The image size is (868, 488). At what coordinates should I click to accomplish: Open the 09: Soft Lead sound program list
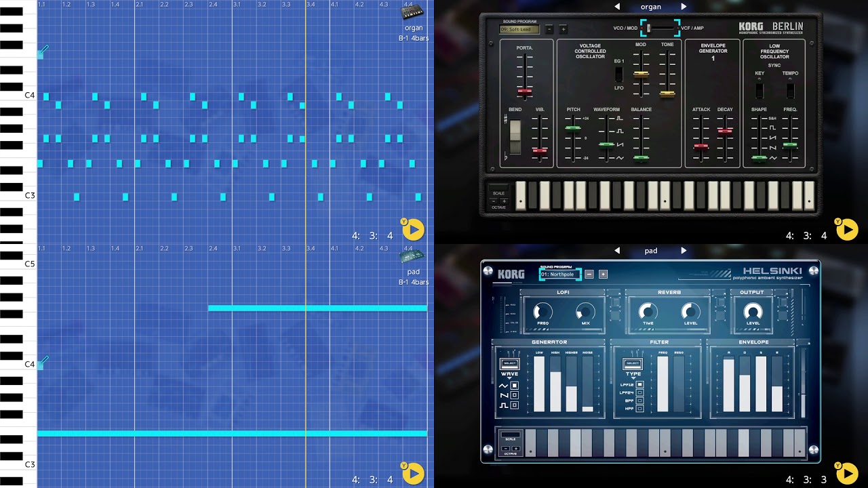519,29
